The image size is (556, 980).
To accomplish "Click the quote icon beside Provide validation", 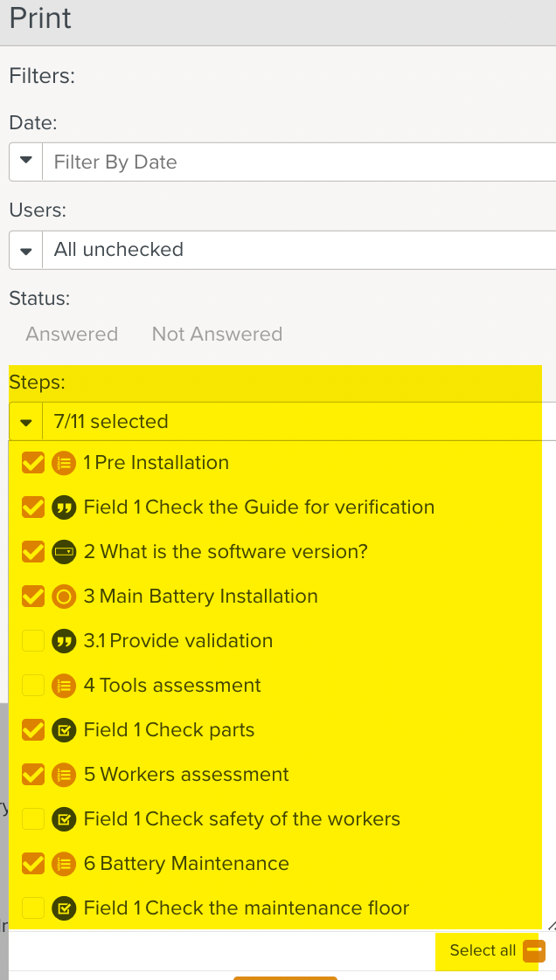I will point(63,641).
